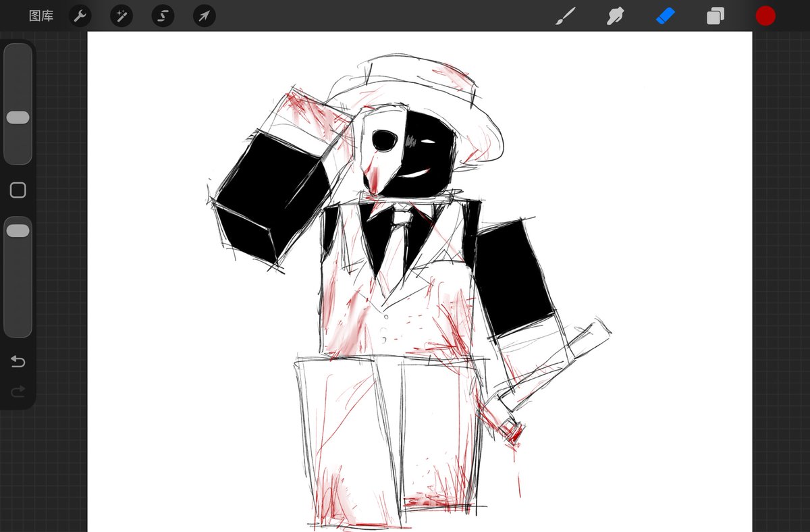The image size is (810, 532).
Task: Redo the last action
Action: point(18,391)
